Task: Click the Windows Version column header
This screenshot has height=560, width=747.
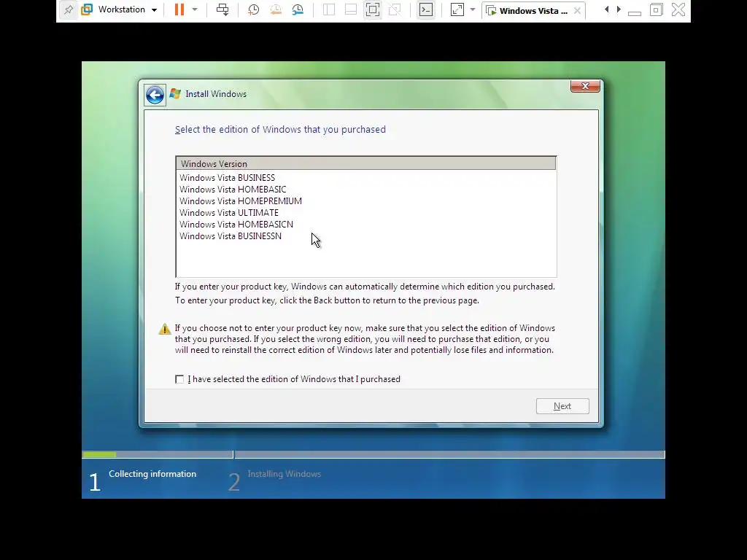Action: [x=366, y=163]
